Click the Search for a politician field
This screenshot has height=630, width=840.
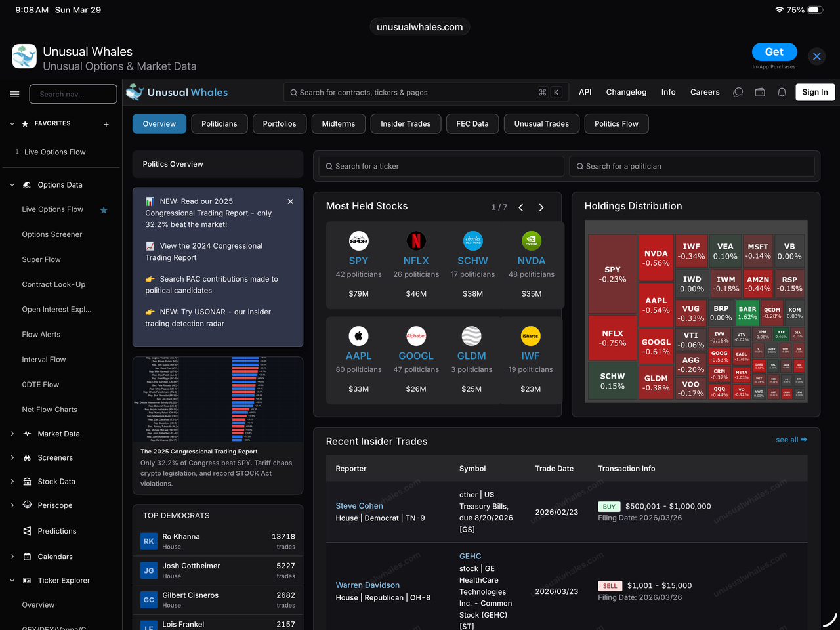click(x=692, y=166)
